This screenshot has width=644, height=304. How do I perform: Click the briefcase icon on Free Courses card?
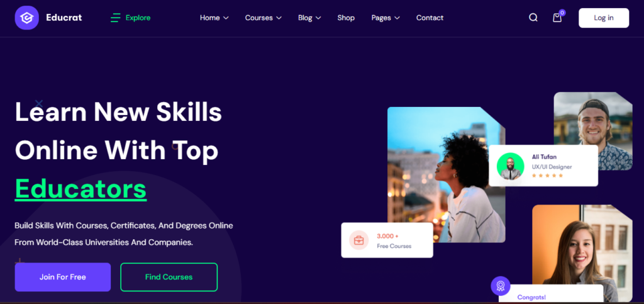[x=359, y=240]
